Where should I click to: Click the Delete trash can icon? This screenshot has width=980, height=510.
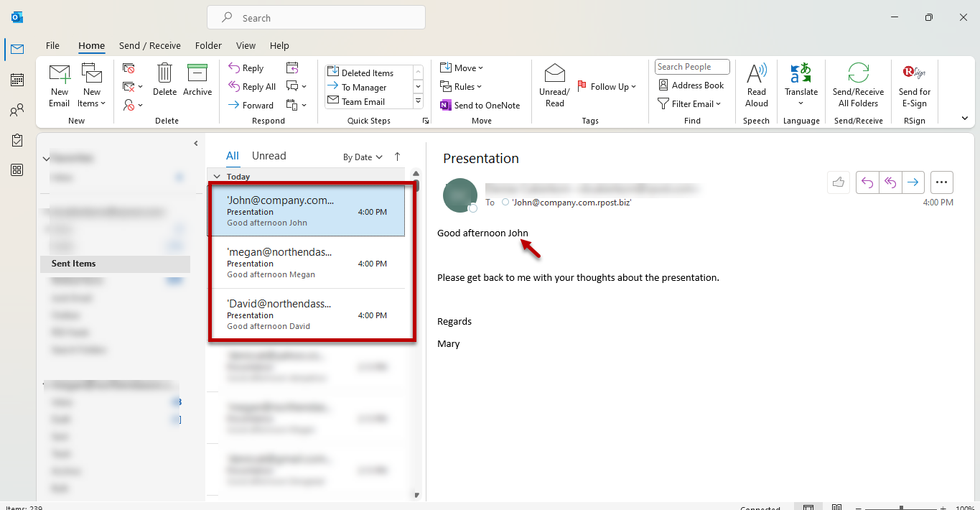(x=164, y=75)
